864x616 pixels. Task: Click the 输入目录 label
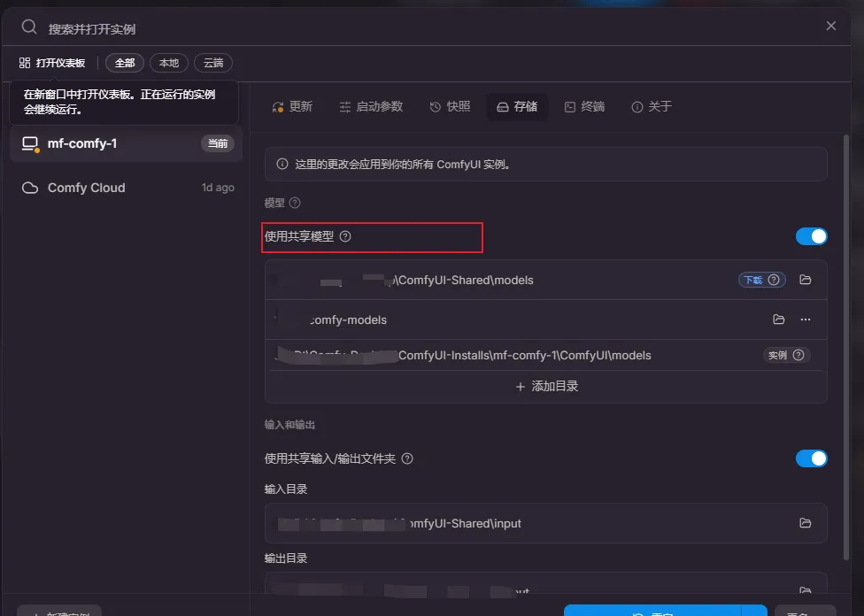click(x=285, y=489)
